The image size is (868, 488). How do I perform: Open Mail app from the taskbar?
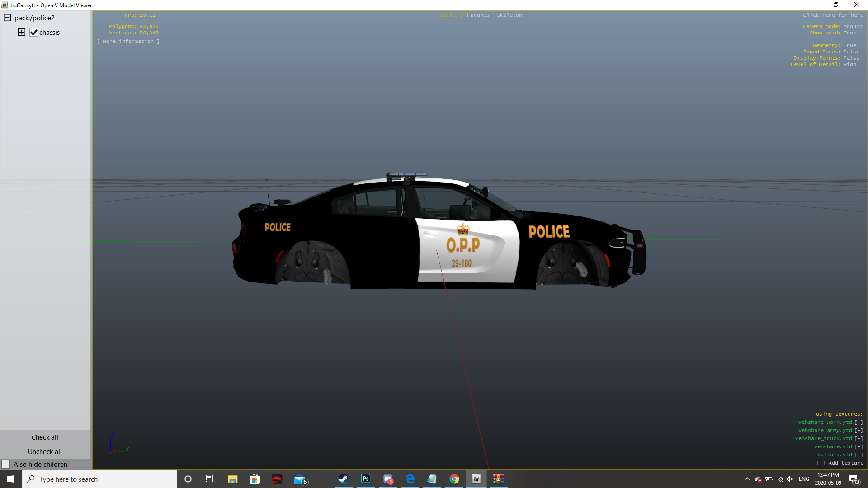point(299,479)
